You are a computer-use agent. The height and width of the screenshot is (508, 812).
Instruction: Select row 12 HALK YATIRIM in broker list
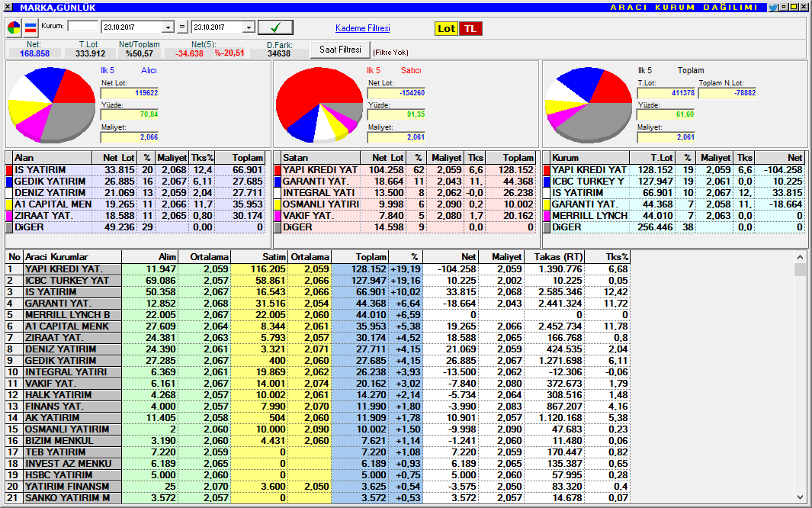point(317,395)
